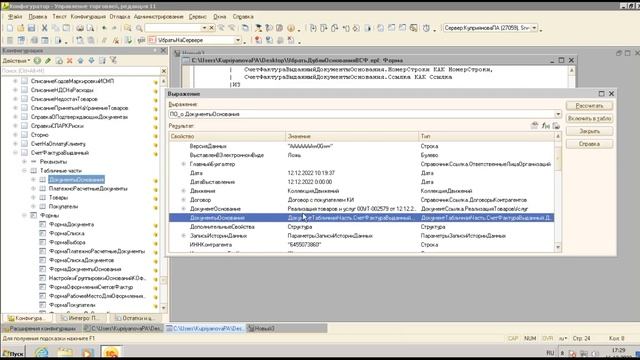Select the ДополнительныеСвойства result row
This screenshot has width=640, height=360.
click(x=361, y=227)
